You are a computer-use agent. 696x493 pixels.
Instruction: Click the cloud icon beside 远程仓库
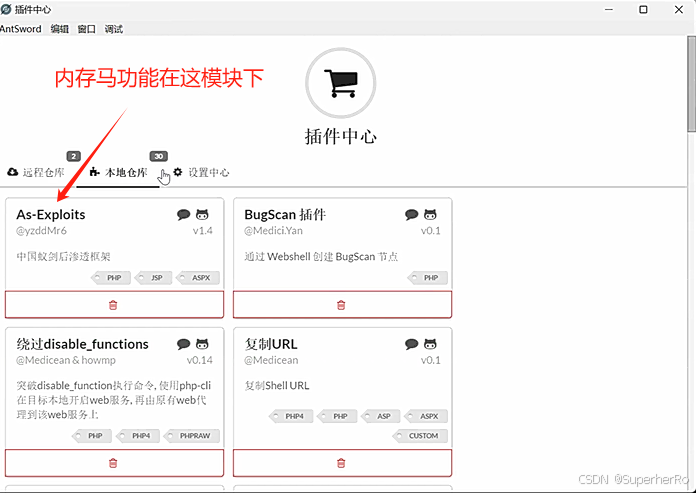13,172
